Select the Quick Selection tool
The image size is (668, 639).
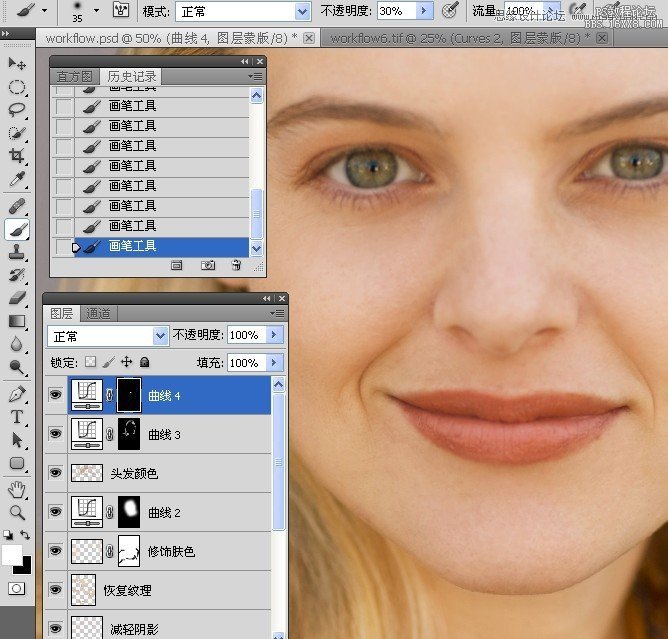click(x=17, y=133)
